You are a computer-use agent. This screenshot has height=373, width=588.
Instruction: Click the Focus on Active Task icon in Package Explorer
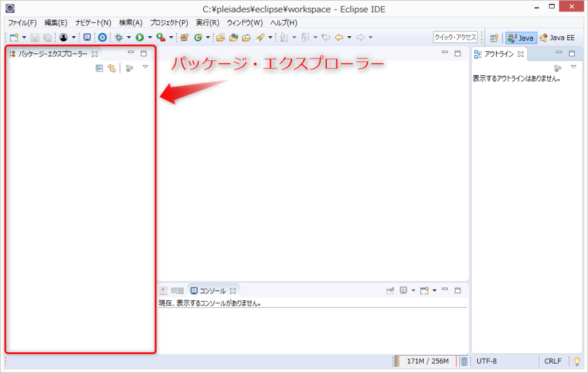point(129,68)
